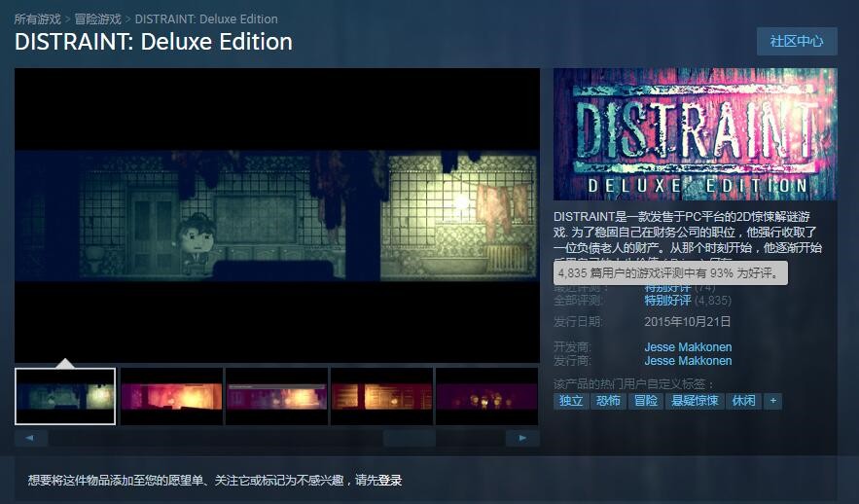The height and width of the screenshot is (504, 859).
Task: Select the 冒险 tag
Action: tap(645, 401)
